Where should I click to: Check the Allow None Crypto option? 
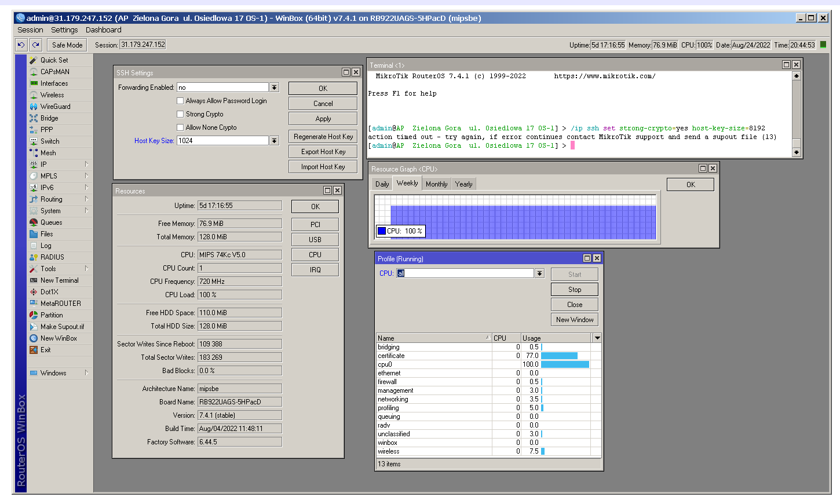(180, 127)
